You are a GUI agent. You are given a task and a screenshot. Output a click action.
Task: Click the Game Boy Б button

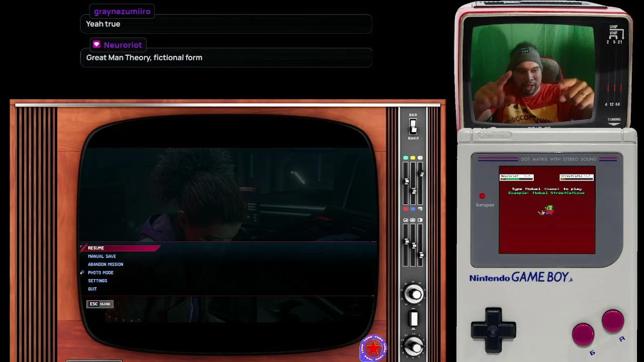[583, 335]
